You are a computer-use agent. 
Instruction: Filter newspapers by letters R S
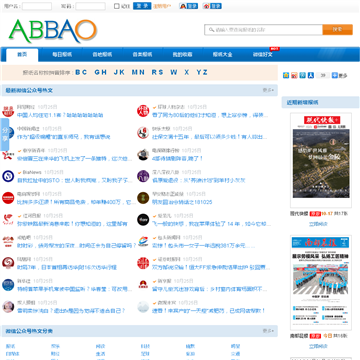[x=157, y=72]
